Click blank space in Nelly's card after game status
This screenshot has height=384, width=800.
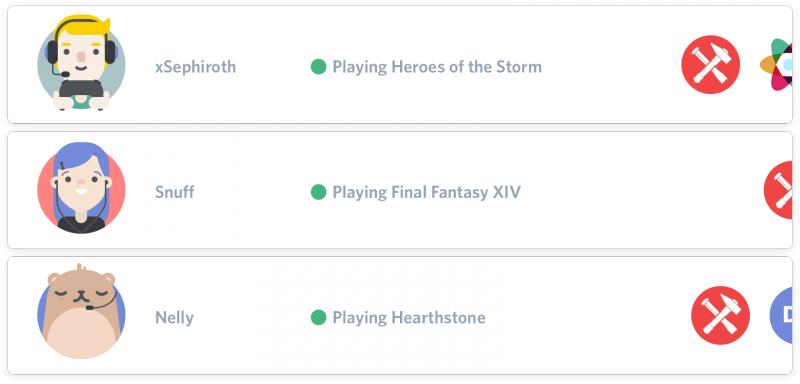[587, 317]
